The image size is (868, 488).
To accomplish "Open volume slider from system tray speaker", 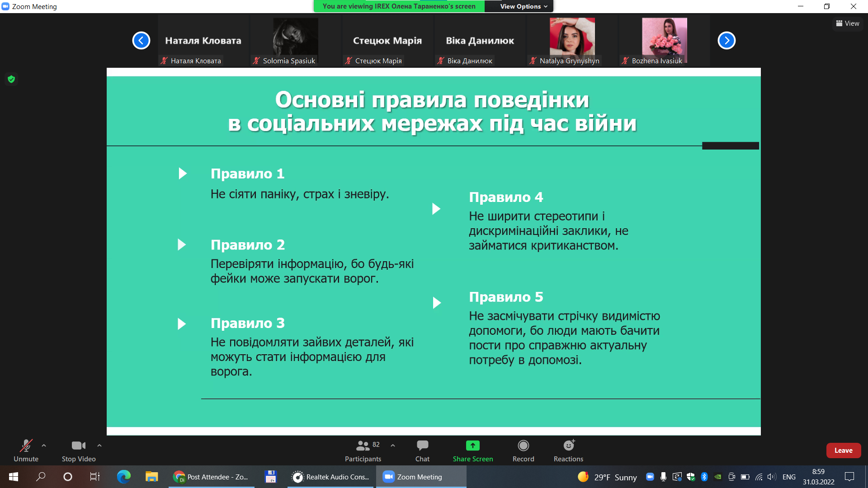I will click(x=771, y=477).
